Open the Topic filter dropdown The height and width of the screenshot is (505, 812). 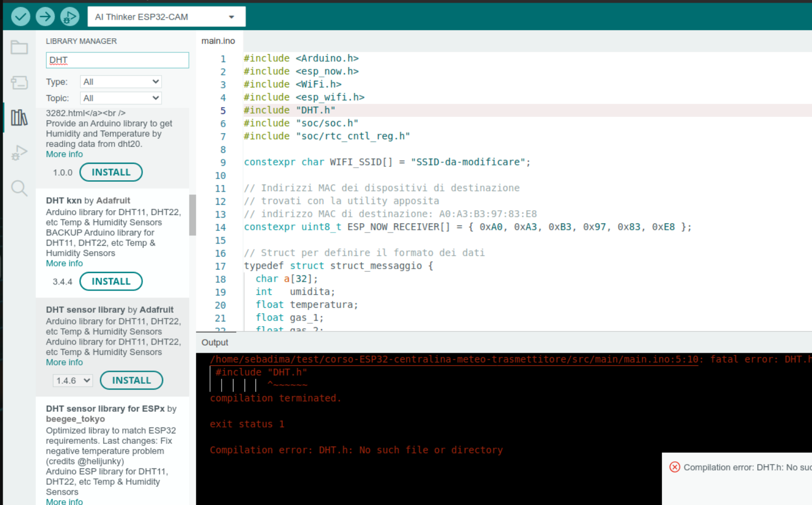point(121,98)
